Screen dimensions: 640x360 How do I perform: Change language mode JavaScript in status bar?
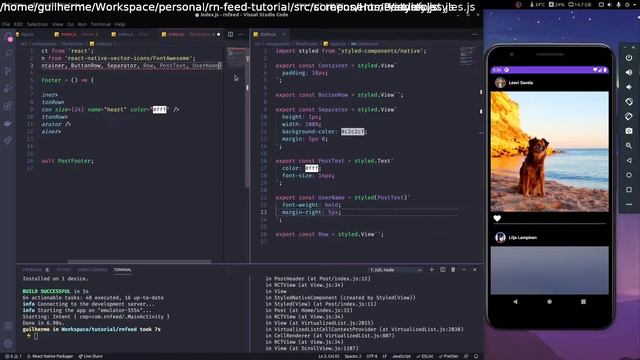[x=401, y=356]
